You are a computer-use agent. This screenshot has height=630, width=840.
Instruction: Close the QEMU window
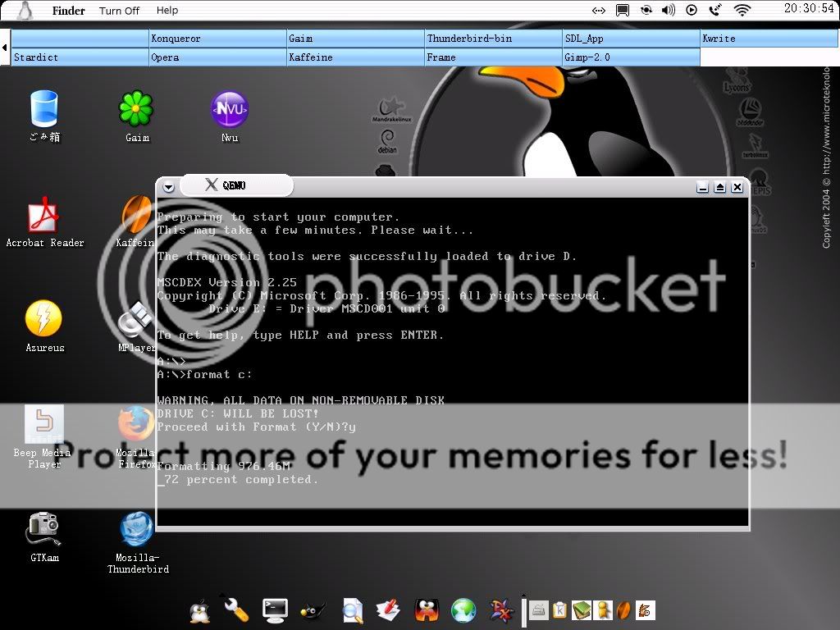[737, 187]
